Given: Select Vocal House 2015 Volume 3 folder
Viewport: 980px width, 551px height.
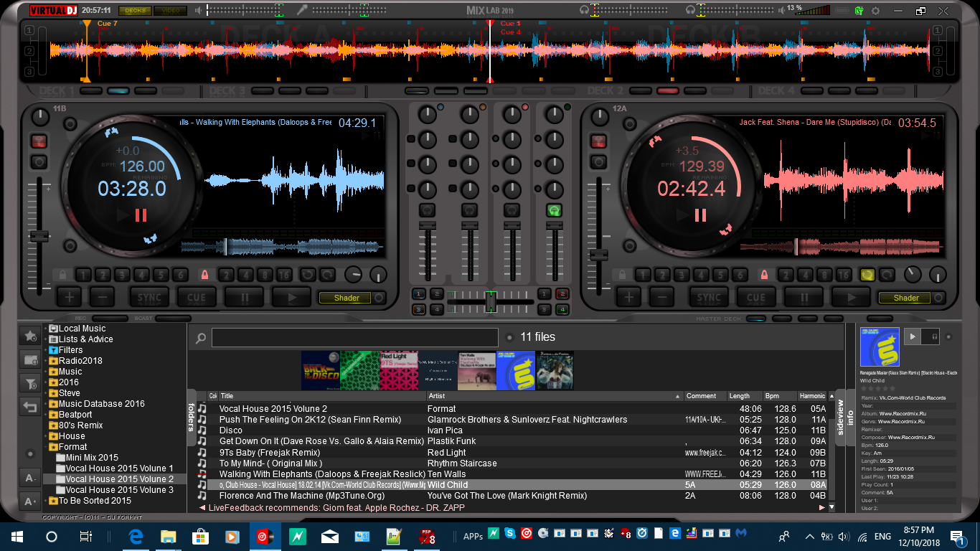Looking at the screenshot, I should 119,490.
